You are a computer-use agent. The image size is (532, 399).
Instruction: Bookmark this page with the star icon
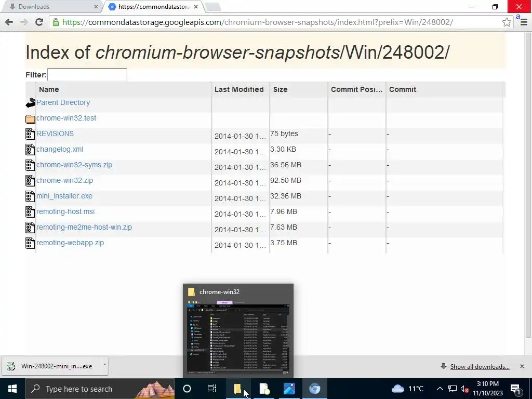pos(507,22)
